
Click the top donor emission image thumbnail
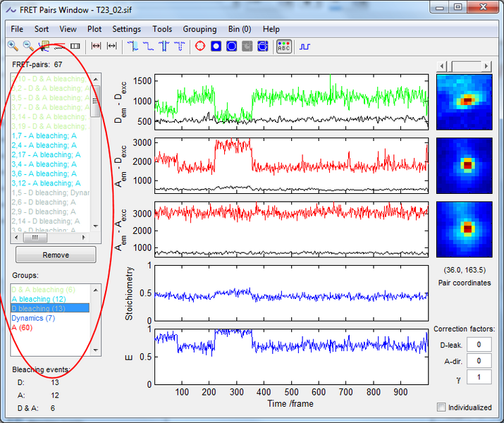(466, 102)
